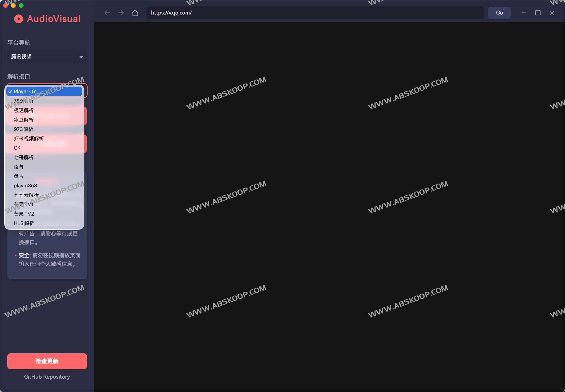Click the maximize square icon

pos(538,13)
